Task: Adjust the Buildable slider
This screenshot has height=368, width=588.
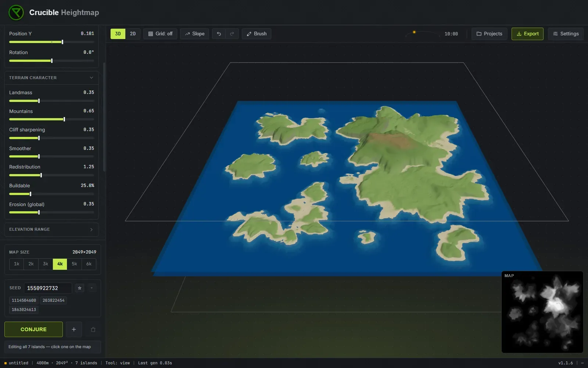Action: coord(51,194)
